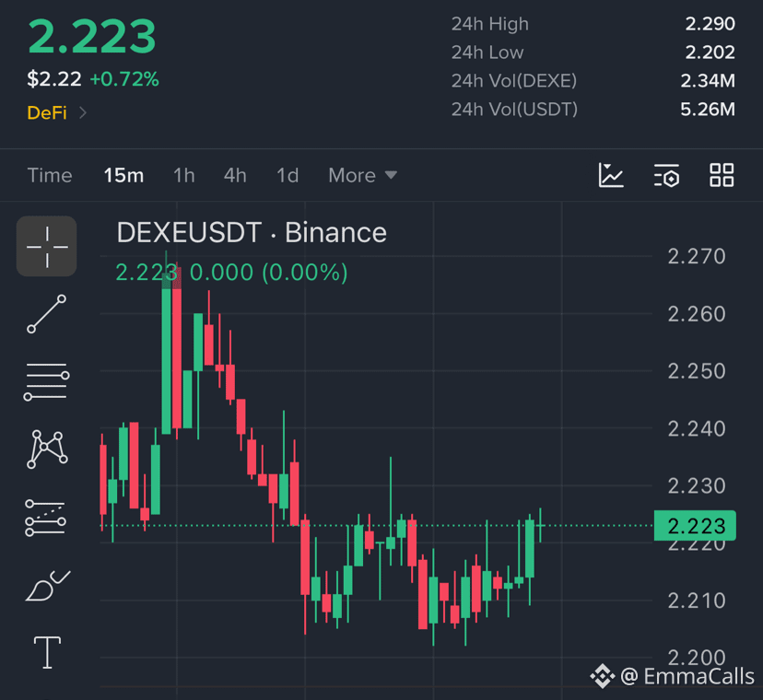Select the text annotation tool

pyautogui.click(x=47, y=652)
